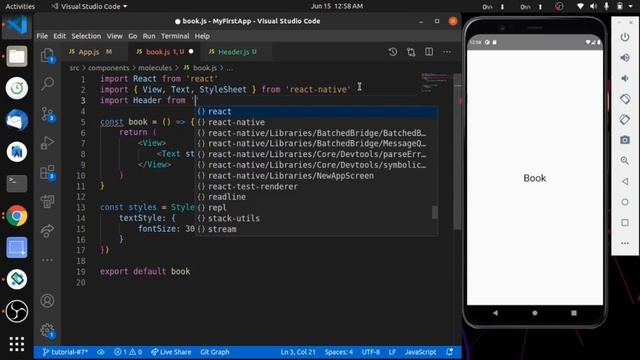Screen dimensions: 640x360
Task: Change the LF end-of-line setting
Action: [x=392, y=352]
